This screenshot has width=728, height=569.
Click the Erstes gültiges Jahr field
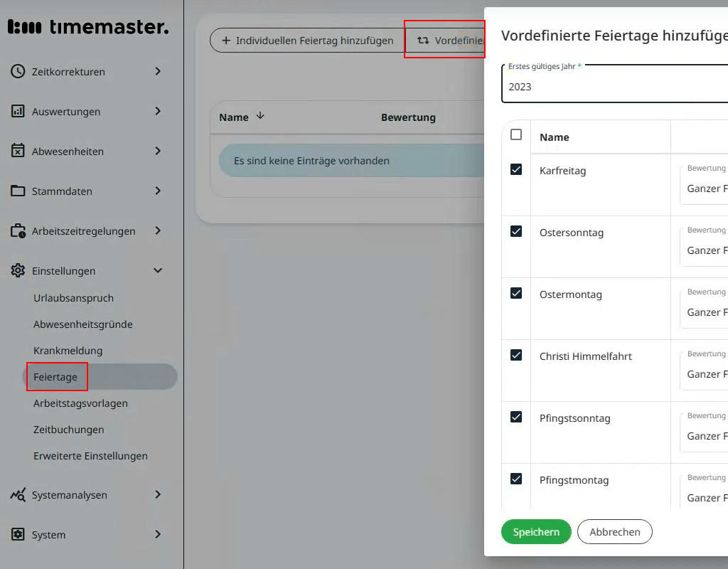click(x=611, y=87)
